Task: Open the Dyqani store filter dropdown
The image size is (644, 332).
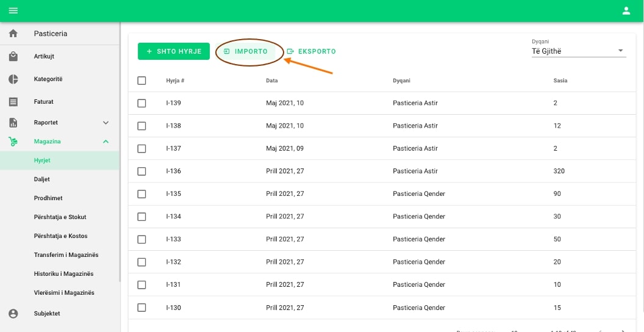Action: 578,51
